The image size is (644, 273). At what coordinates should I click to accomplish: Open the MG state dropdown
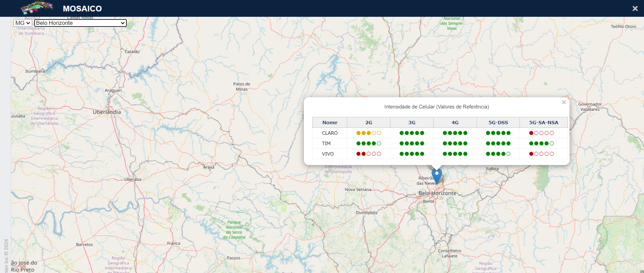click(23, 23)
